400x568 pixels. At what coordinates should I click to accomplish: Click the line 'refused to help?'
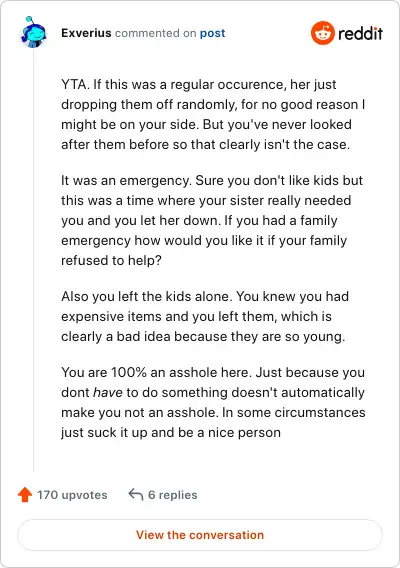coord(111,260)
